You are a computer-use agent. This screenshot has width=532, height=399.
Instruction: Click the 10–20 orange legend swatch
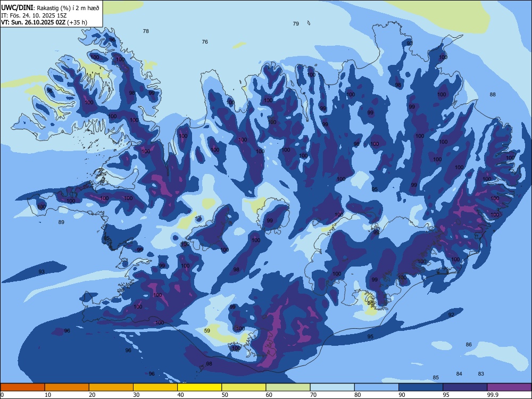pos(67,387)
